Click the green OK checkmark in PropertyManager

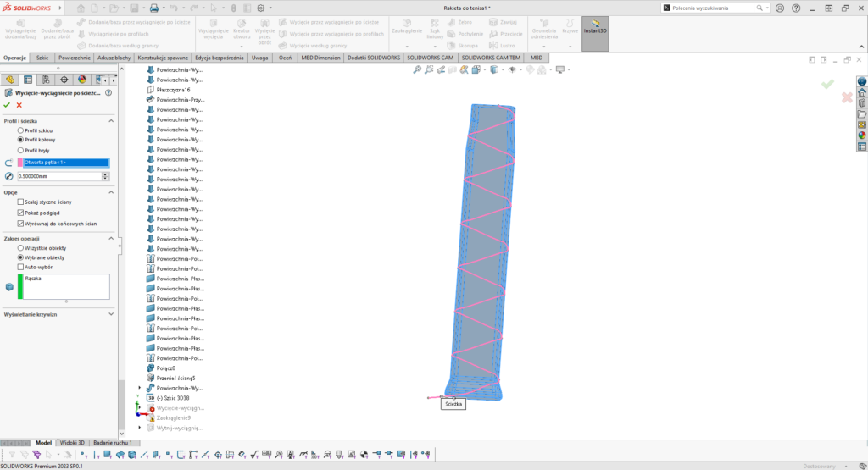(7, 105)
